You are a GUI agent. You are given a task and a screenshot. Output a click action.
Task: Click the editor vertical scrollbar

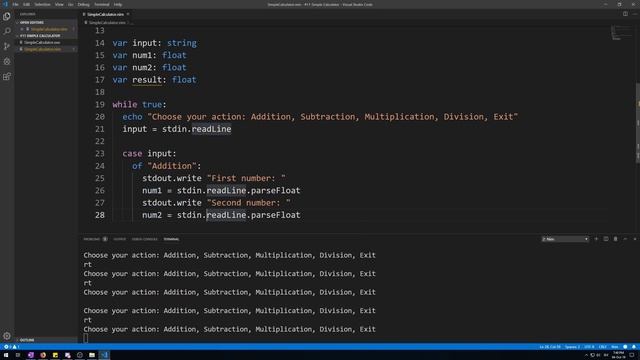click(x=638, y=122)
